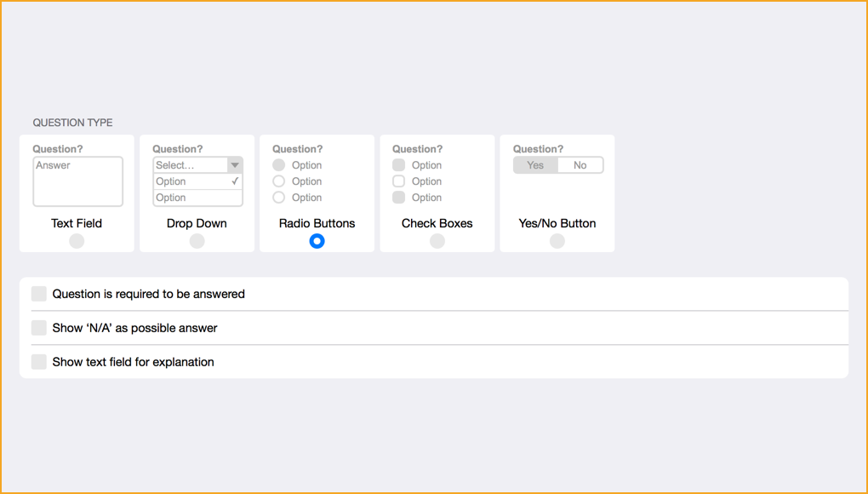
Task: Click the 'Check Boxes' label
Action: click(x=437, y=223)
